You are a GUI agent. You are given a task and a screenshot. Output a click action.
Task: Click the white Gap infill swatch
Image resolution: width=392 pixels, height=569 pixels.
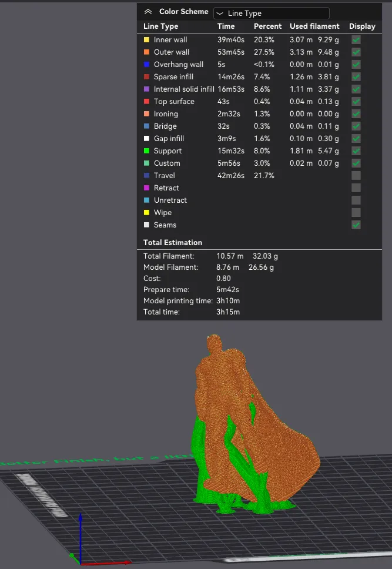147,138
